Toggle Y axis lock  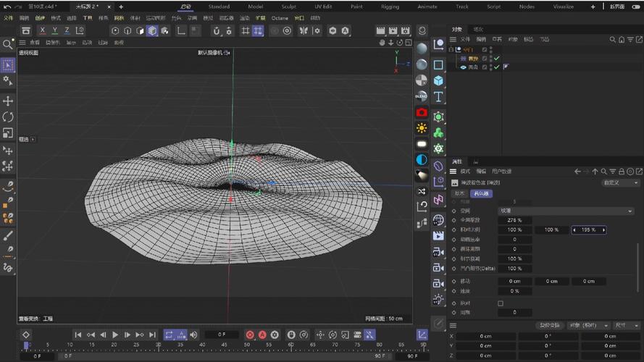coord(54,31)
